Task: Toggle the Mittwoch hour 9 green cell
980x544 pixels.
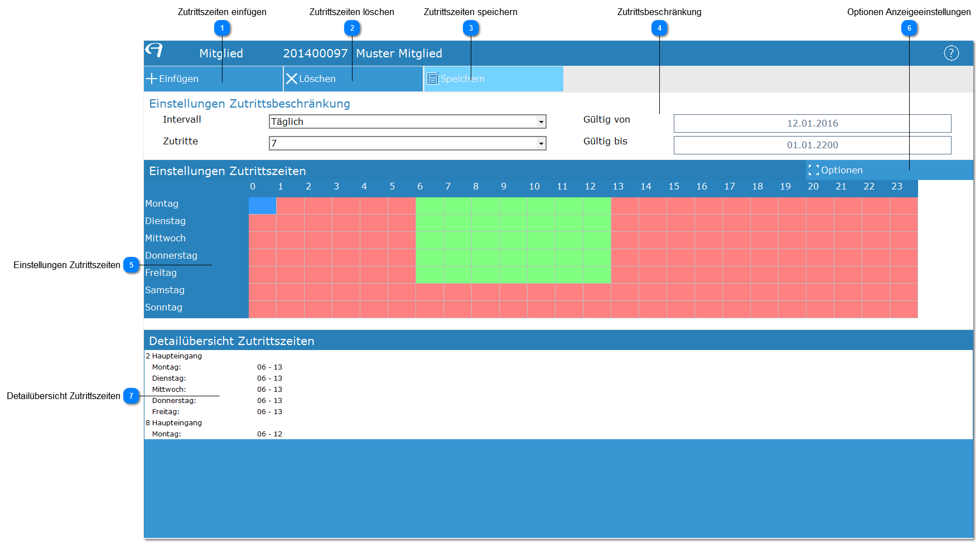Action: click(x=513, y=240)
